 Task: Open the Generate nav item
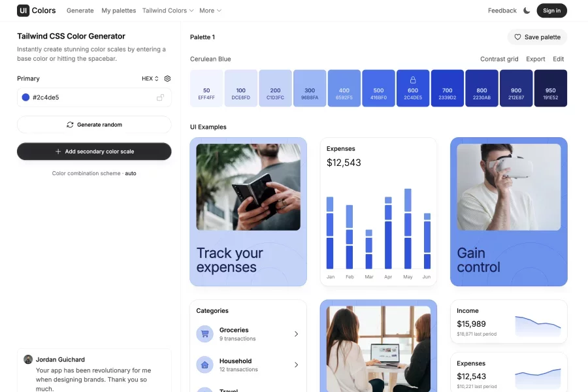click(80, 10)
